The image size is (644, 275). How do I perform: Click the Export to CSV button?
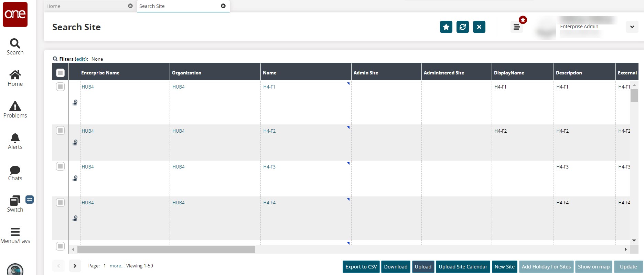361,267
